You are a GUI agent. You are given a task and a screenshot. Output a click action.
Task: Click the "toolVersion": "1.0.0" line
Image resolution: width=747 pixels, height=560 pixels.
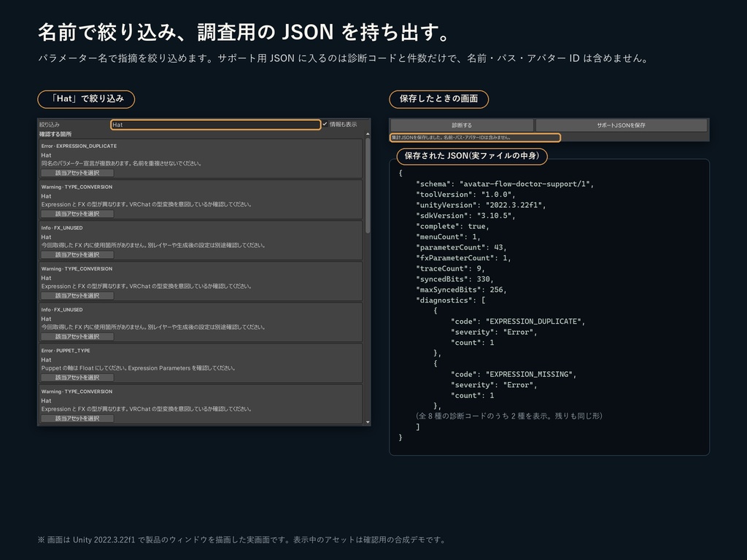(x=466, y=194)
